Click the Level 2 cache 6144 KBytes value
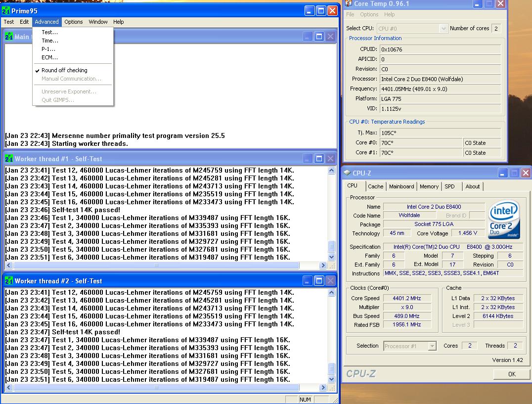Screen dimensions: 532x404 (498, 316)
